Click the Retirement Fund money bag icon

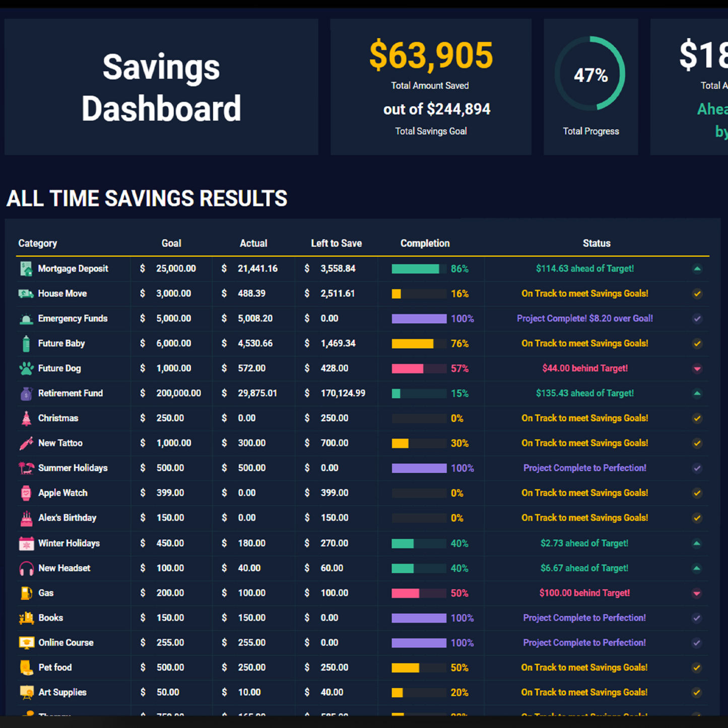pyautogui.click(x=26, y=393)
